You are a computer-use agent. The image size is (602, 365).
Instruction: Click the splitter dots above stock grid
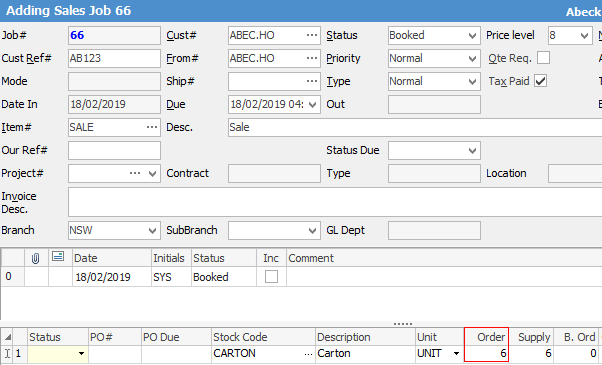(403, 324)
